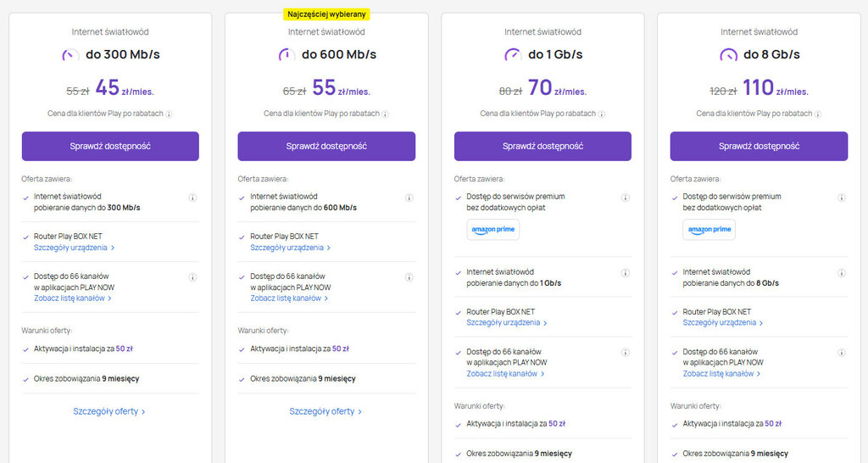Viewport: 868px width, 463px height.
Task: Click info icon beside 300 Mb/s price note
Action: 170,114
